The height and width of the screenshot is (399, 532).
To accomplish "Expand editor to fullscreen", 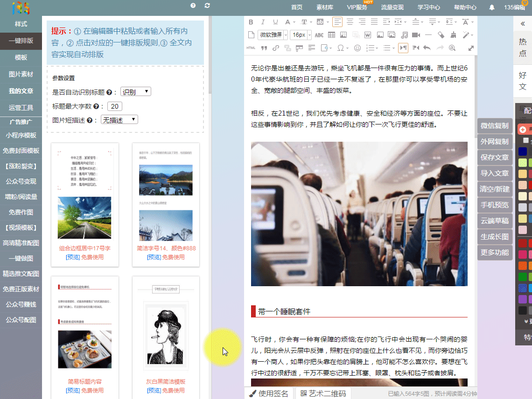I will coord(471,48).
